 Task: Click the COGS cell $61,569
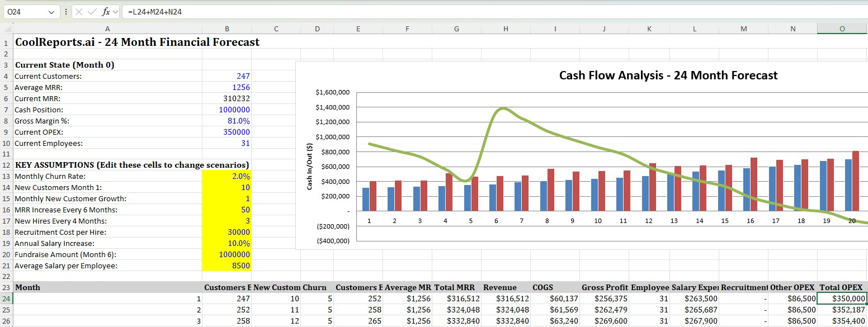[555, 310]
